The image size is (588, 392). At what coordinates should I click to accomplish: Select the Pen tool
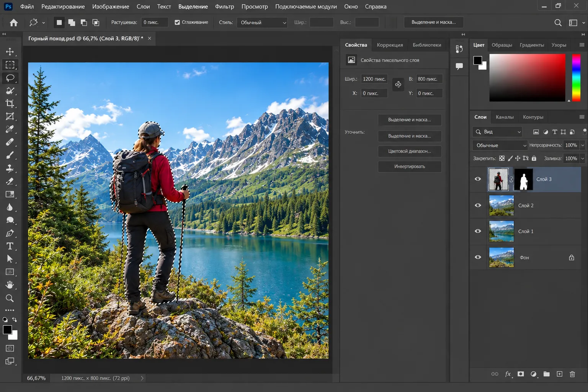[10, 233]
